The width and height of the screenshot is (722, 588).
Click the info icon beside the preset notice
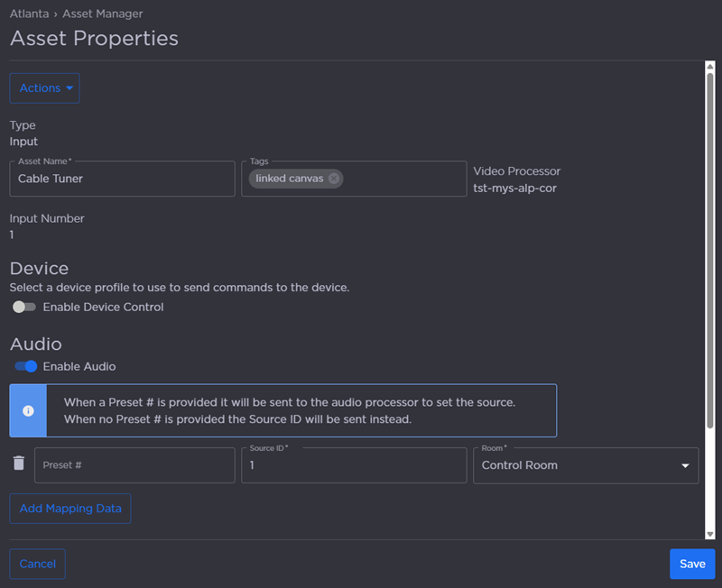coord(27,410)
